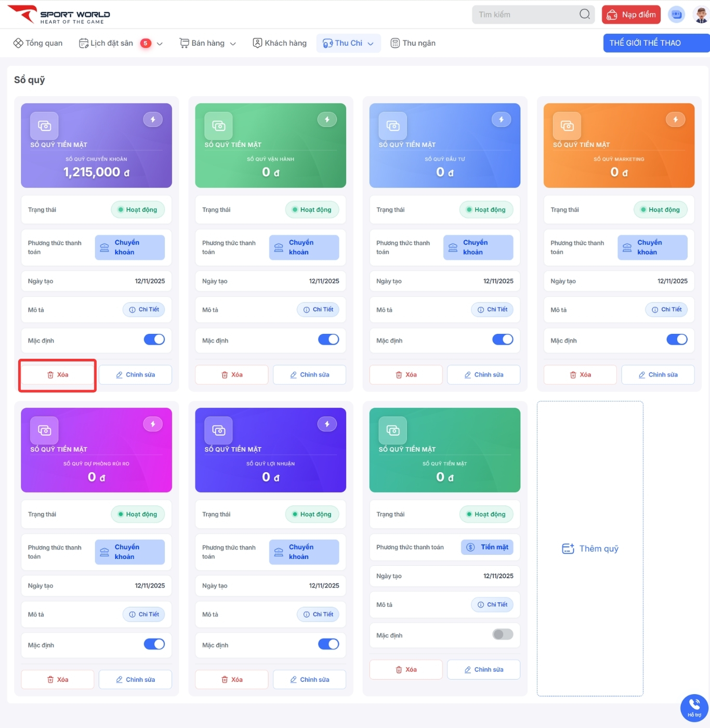Open the Khách hàng menu
The image size is (710, 728).
tap(280, 43)
